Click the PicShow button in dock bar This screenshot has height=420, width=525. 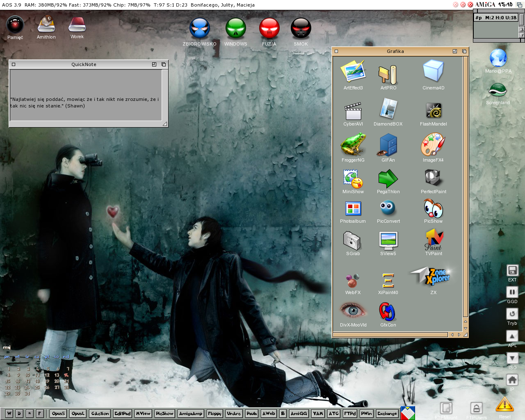click(165, 413)
